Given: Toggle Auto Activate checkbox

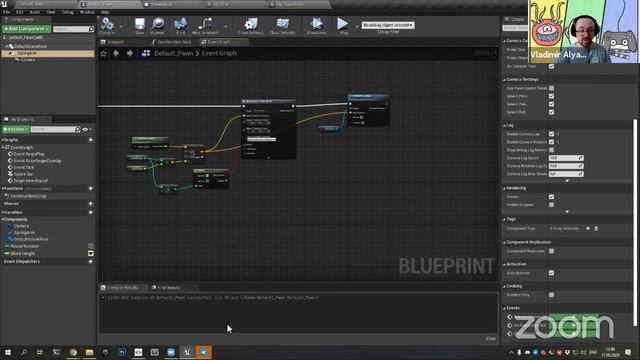Looking at the screenshot, I should pos(551,273).
